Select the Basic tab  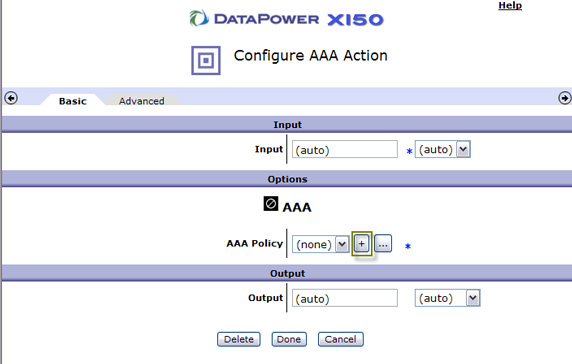[73, 101]
